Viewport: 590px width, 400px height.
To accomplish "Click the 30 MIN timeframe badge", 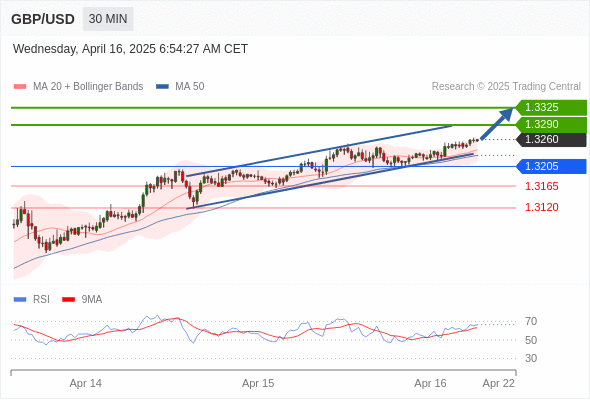I will tap(108, 19).
